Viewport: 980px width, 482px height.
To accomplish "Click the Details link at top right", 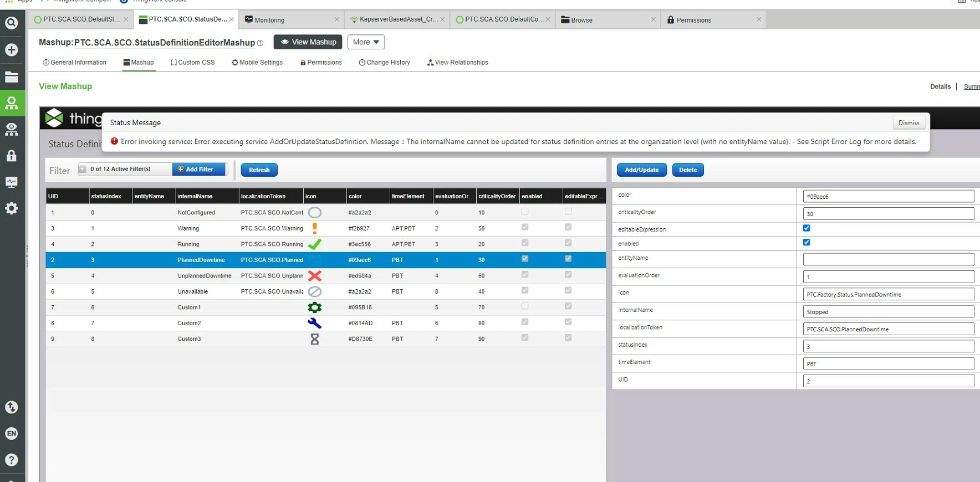I will pos(940,86).
